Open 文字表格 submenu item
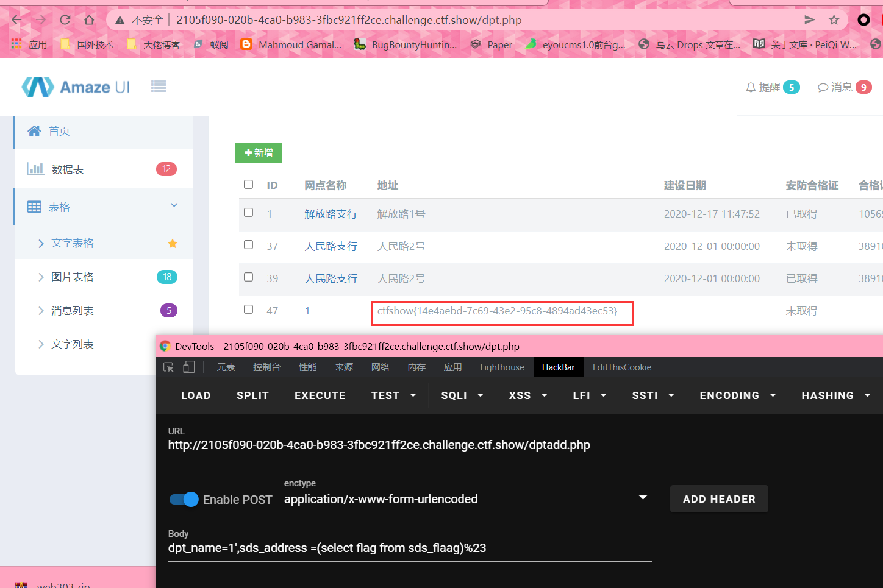The width and height of the screenshot is (883, 588). [x=73, y=243]
